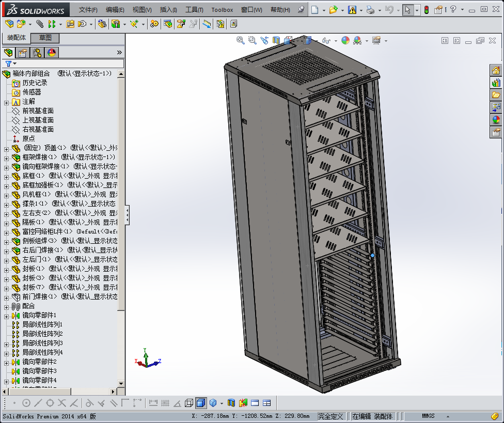Click the Mate paperclip icon

(40, 24)
